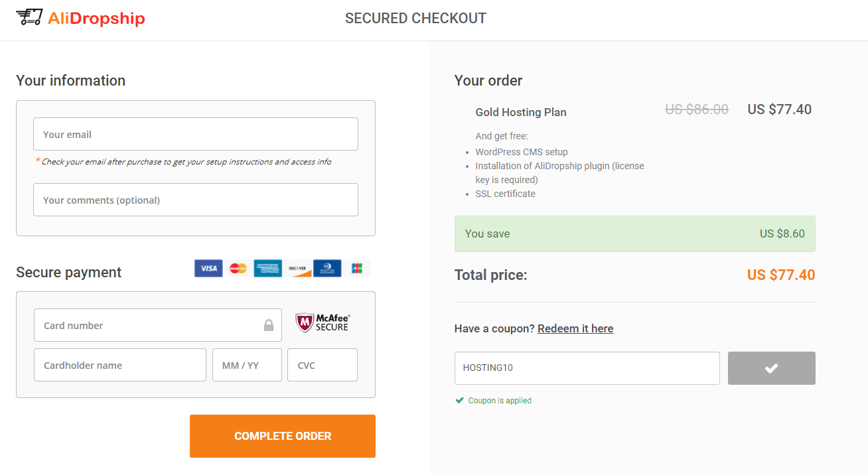Select the Cardholder name input

[120, 365]
